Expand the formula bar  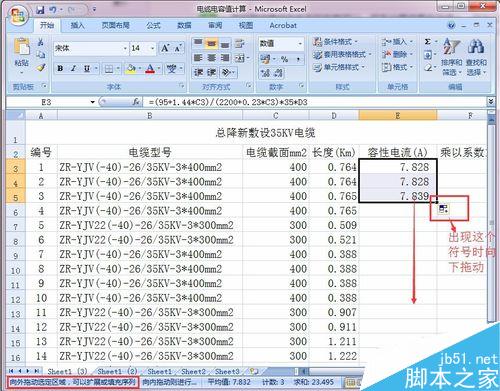coord(490,101)
